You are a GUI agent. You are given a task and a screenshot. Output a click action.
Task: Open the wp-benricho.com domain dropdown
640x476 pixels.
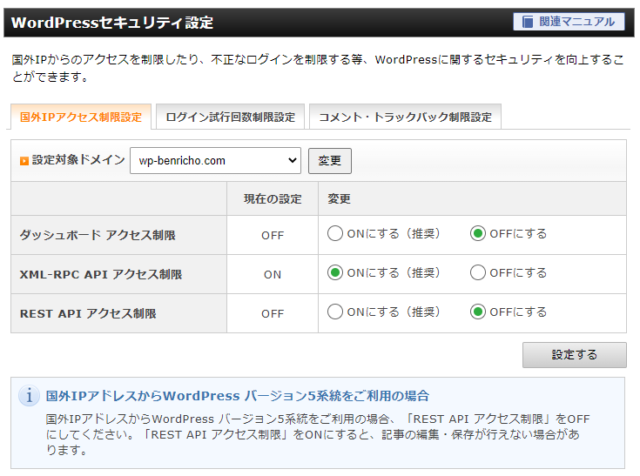[x=216, y=160]
